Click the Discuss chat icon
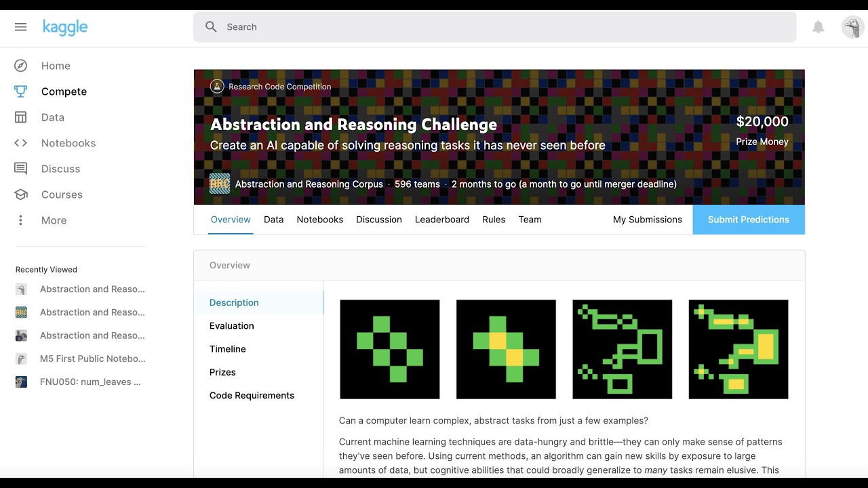Image resolution: width=868 pixels, height=488 pixels. [21, 169]
